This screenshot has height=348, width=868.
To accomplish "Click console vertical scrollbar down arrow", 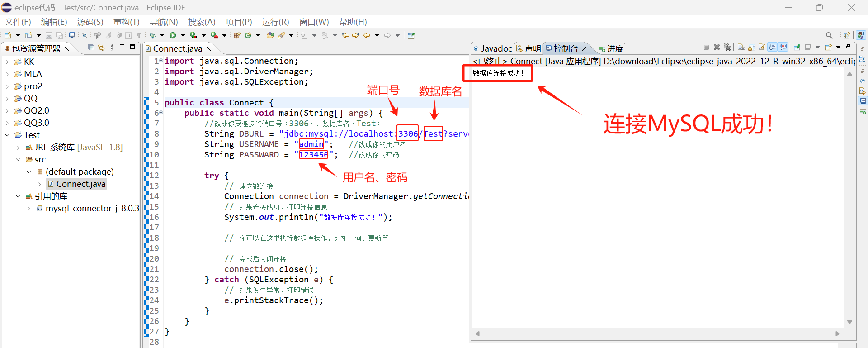I will (x=849, y=322).
